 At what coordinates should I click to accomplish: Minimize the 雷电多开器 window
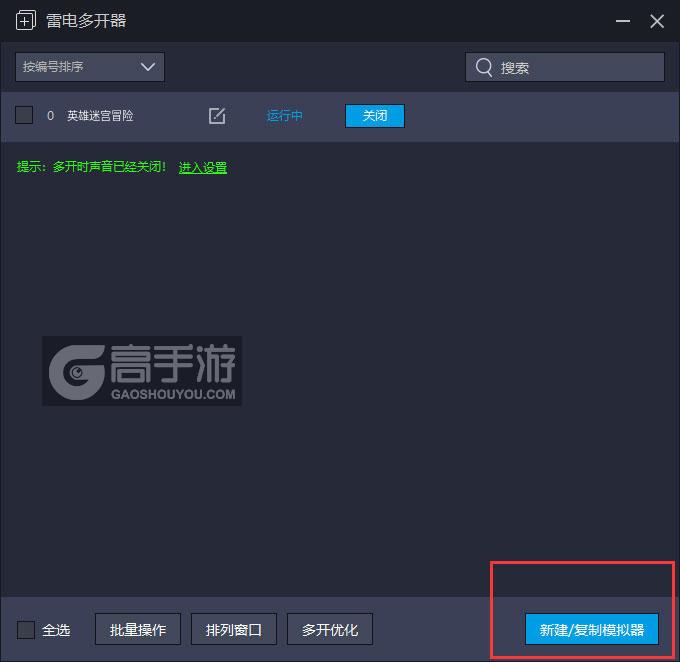(622, 21)
